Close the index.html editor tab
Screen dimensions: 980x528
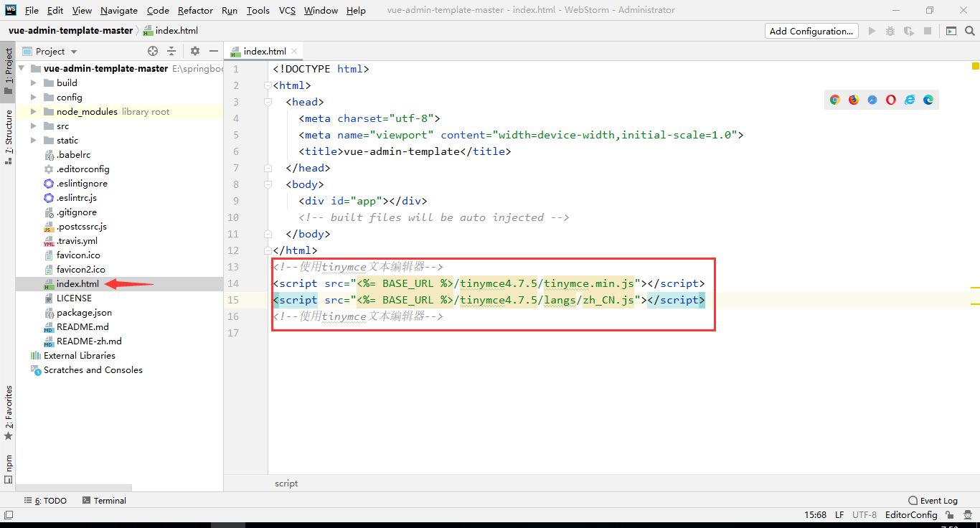coord(294,51)
